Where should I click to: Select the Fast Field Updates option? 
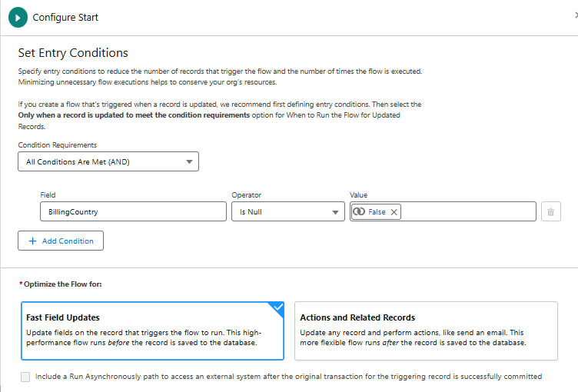tap(153, 331)
